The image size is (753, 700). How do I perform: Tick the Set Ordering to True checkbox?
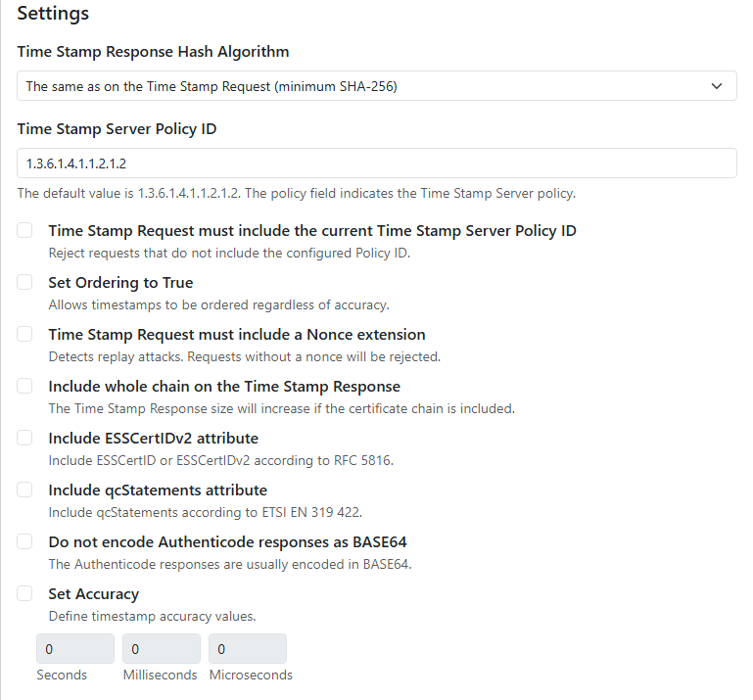(x=24, y=282)
